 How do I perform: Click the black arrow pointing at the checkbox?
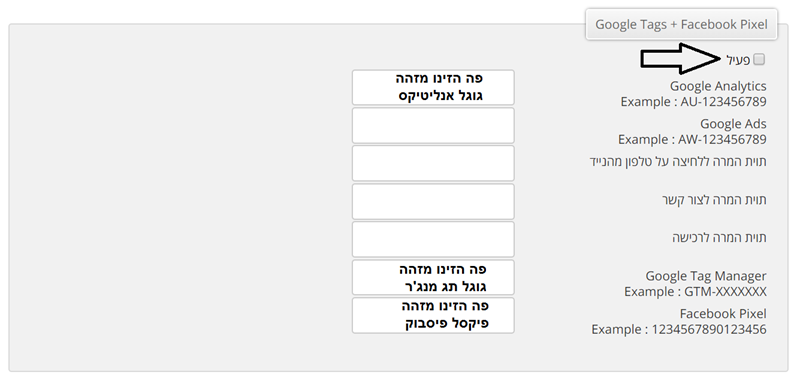tap(680, 59)
